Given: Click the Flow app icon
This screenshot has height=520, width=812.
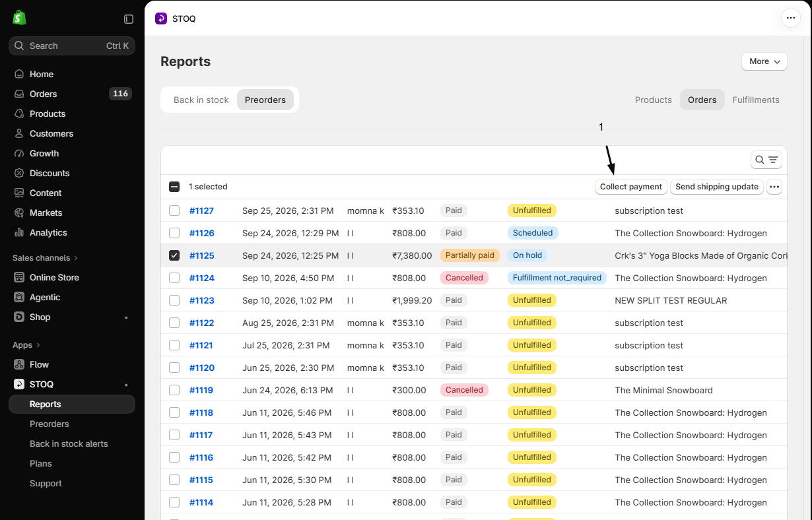Looking at the screenshot, I should pos(19,364).
